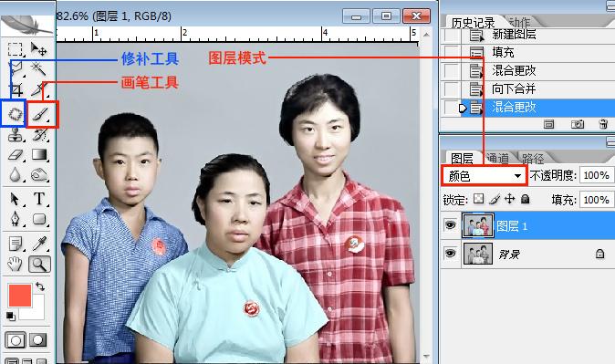The height and width of the screenshot is (364, 615).
Task: Toggle lock image pixels brush icon
Action: pos(495,199)
